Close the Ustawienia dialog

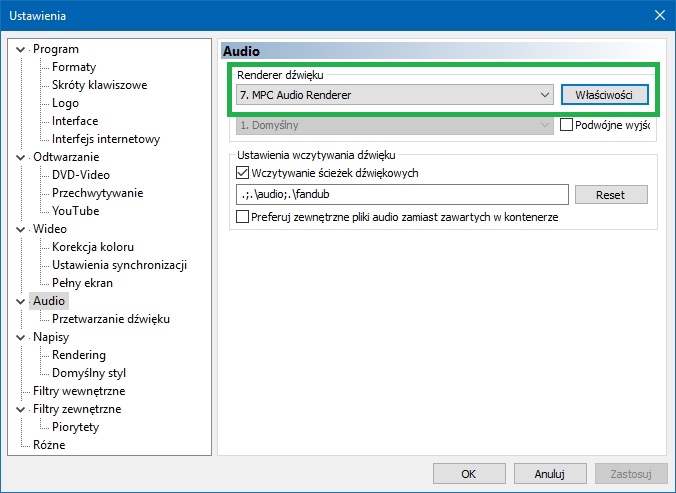(x=660, y=16)
